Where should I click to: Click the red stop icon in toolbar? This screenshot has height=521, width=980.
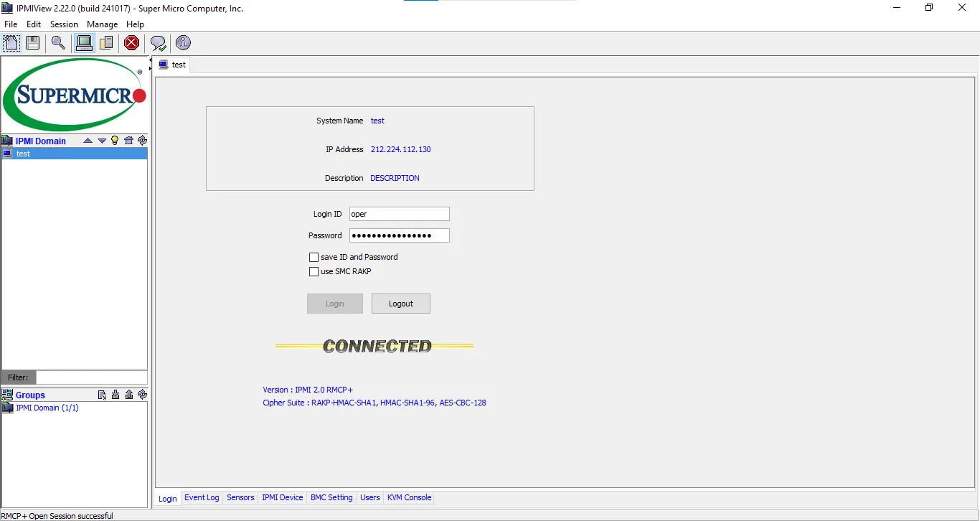[132, 43]
